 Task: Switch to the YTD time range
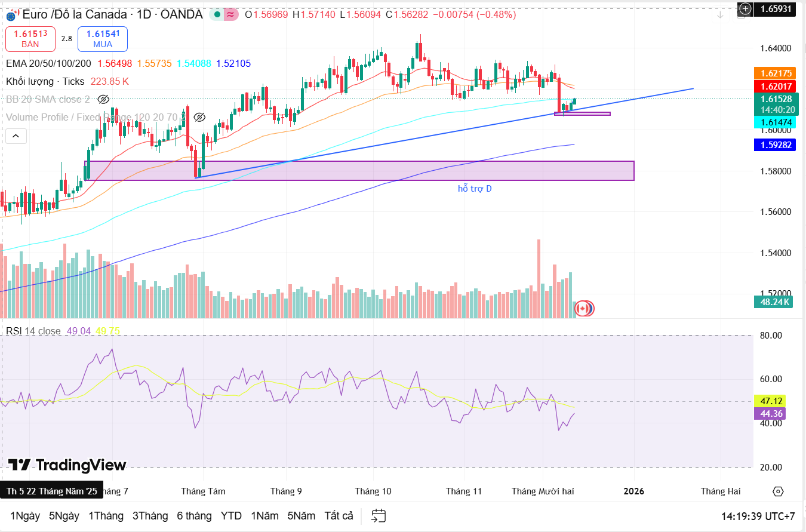[x=231, y=516]
